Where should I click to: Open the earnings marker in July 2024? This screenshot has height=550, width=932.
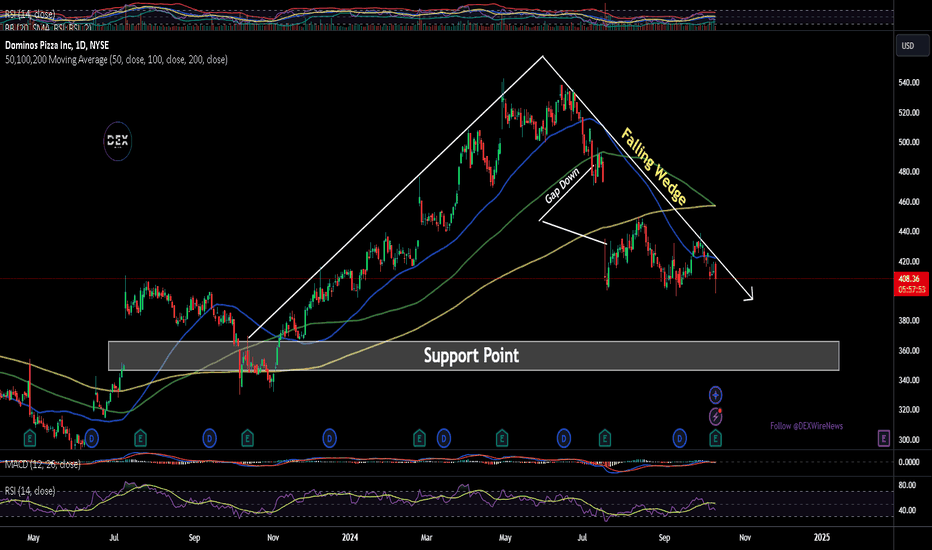(x=604, y=439)
